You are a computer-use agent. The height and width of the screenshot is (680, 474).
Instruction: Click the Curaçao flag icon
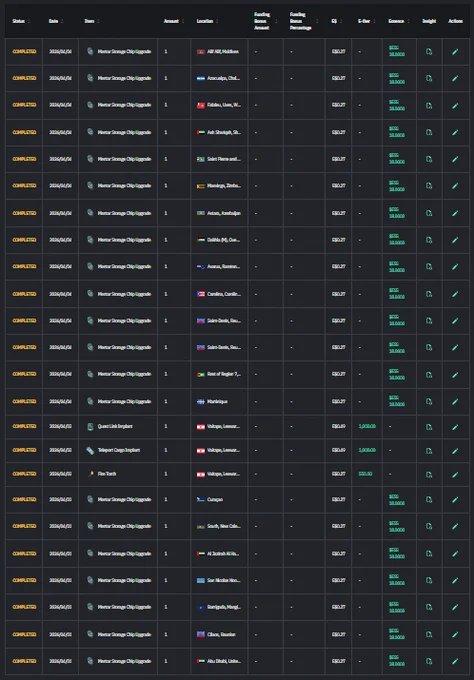coord(200,500)
